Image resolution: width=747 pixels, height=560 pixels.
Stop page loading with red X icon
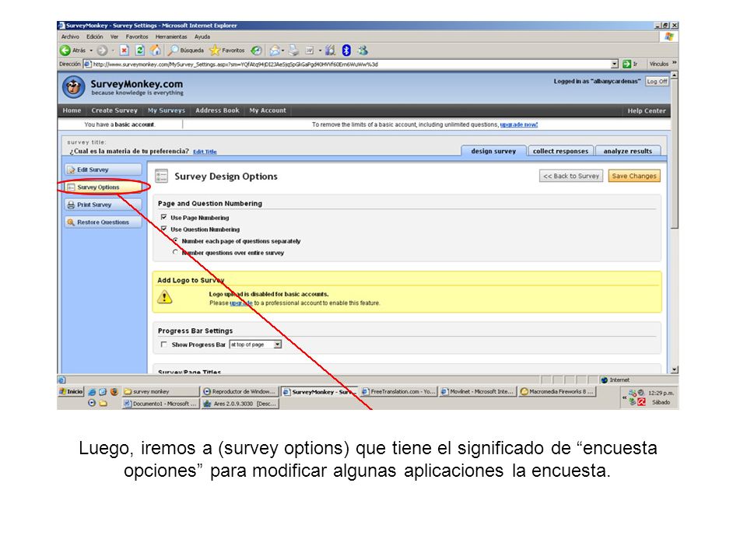coord(124,50)
